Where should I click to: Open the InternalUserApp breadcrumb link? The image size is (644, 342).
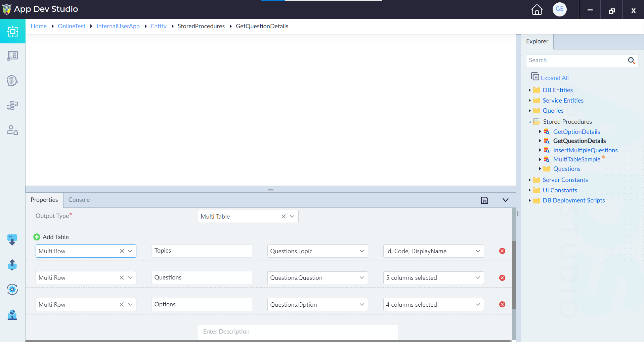(118, 26)
